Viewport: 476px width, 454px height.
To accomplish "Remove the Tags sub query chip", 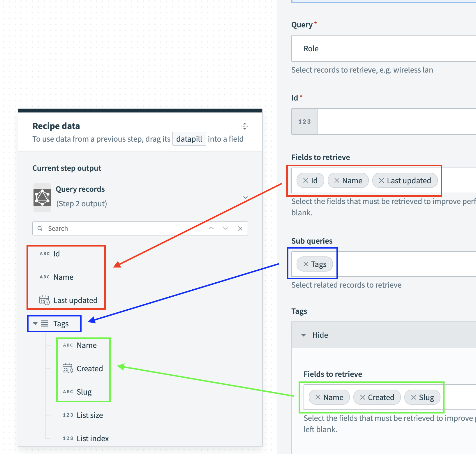I will (306, 264).
